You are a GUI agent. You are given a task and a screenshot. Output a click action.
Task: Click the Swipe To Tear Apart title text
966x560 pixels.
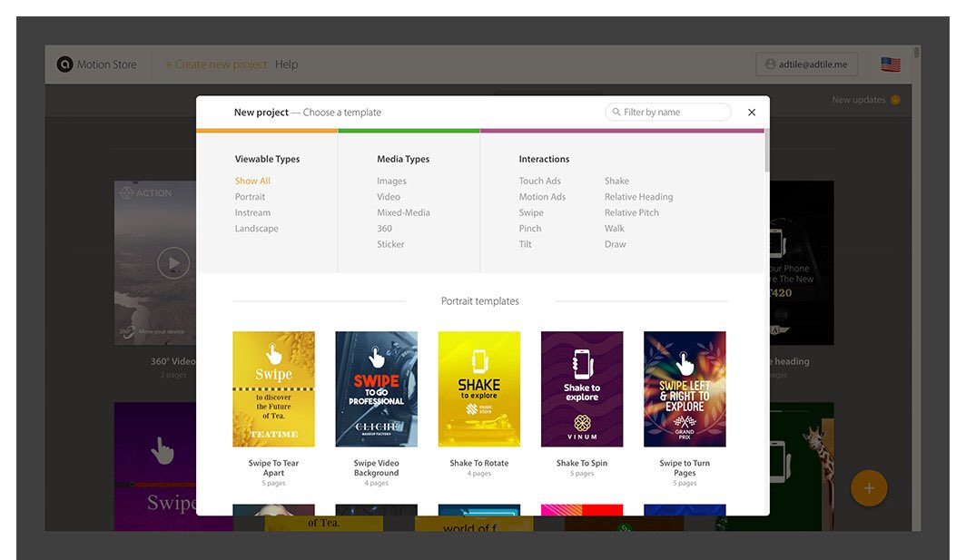coord(273,468)
